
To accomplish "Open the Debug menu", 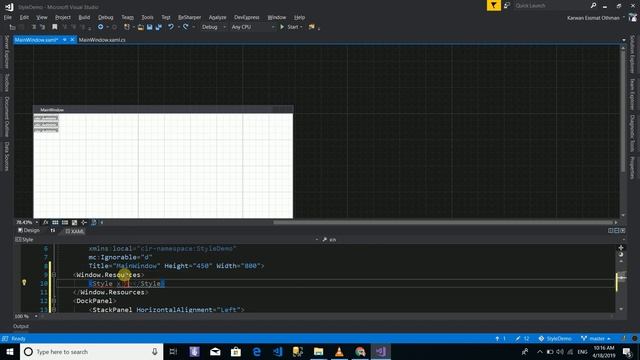I will click(105, 17).
